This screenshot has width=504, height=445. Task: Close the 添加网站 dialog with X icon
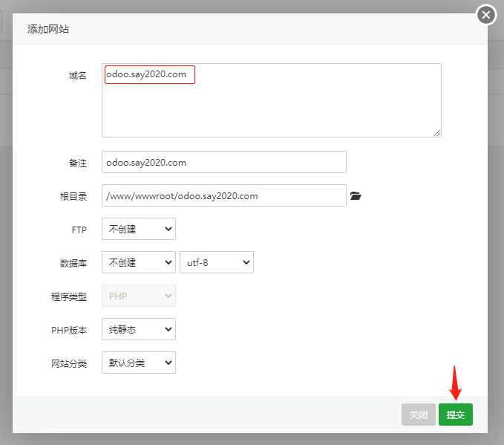(x=486, y=15)
